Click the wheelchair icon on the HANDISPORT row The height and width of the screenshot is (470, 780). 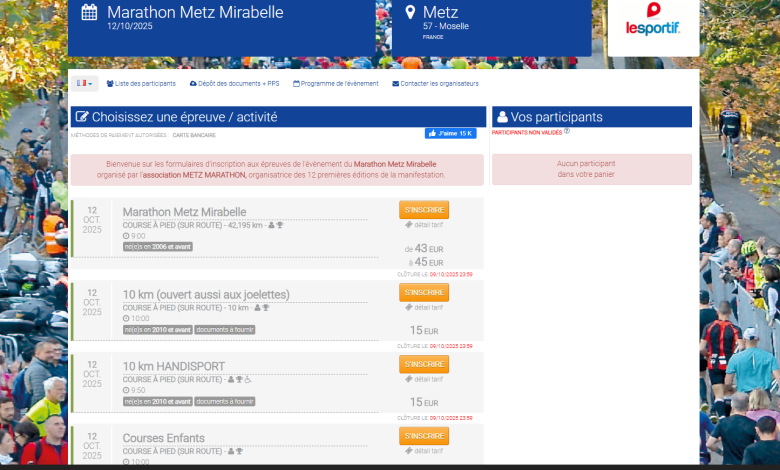point(248,379)
